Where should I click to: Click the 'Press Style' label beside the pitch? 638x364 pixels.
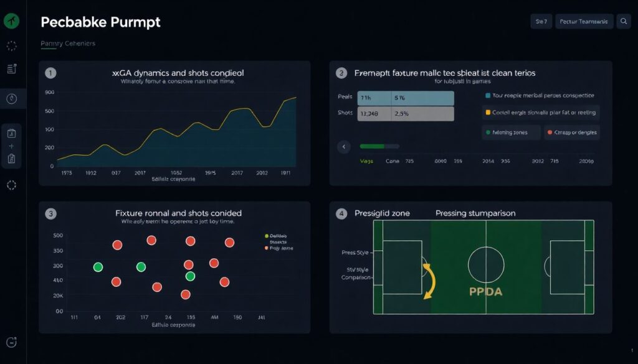[x=356, y=253]
